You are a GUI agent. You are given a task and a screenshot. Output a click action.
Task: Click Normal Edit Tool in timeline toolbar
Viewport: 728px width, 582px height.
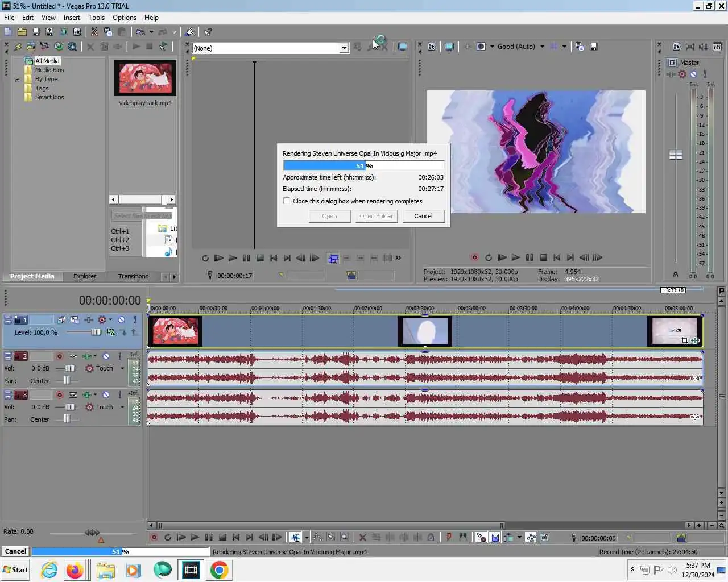coord(296,537)
